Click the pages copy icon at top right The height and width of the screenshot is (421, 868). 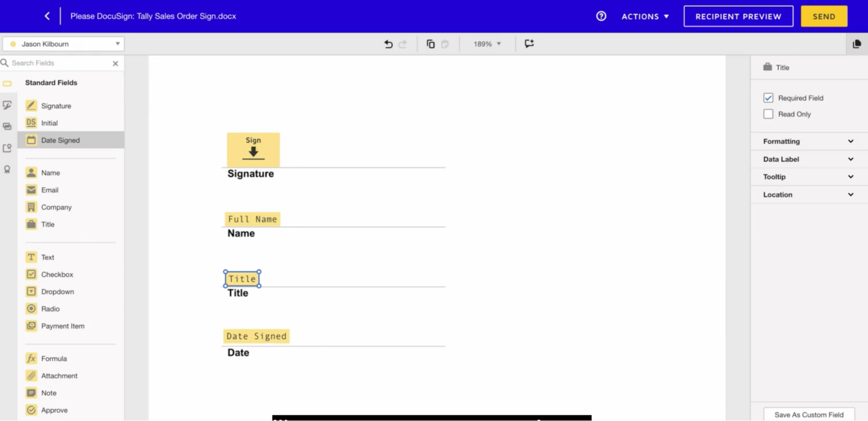click(x=857, y=43)
